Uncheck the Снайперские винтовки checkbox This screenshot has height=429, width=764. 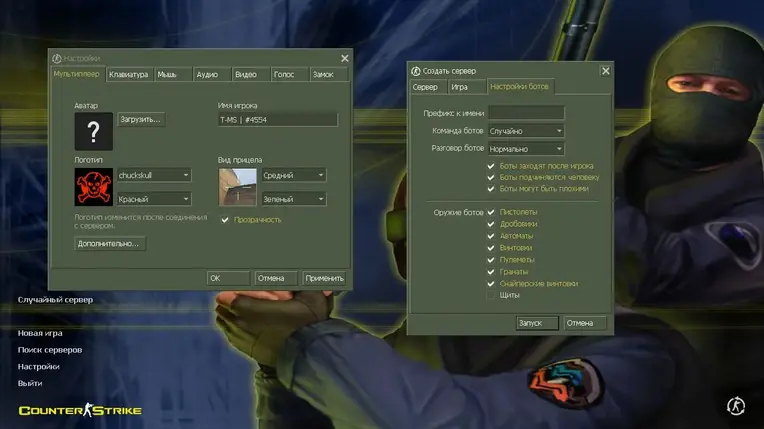[x=491, y=284]
